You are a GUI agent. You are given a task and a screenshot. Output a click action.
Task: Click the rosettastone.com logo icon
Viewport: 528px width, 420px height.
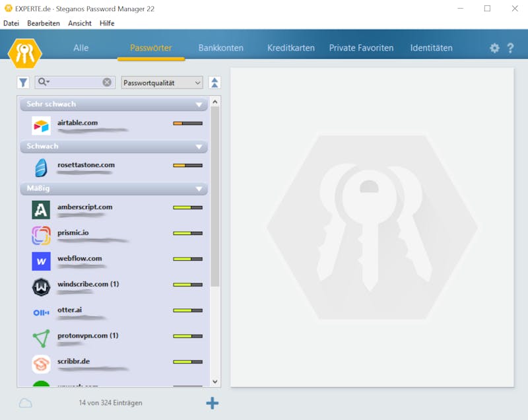pos(41,168)
